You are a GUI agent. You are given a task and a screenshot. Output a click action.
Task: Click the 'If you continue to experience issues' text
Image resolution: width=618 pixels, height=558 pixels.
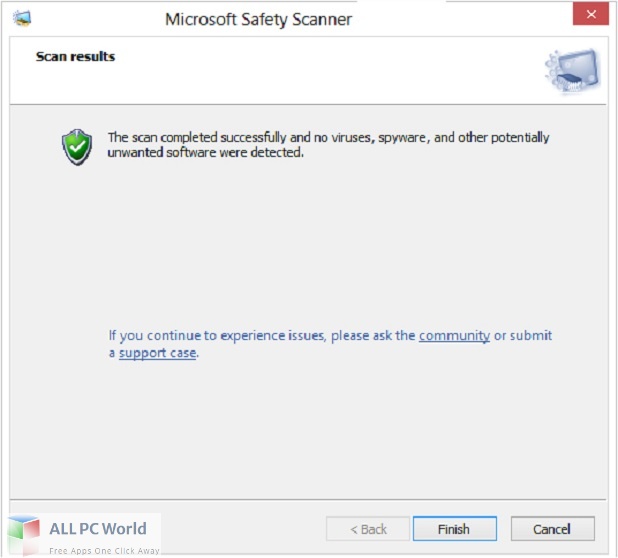[x=330, y=344]
